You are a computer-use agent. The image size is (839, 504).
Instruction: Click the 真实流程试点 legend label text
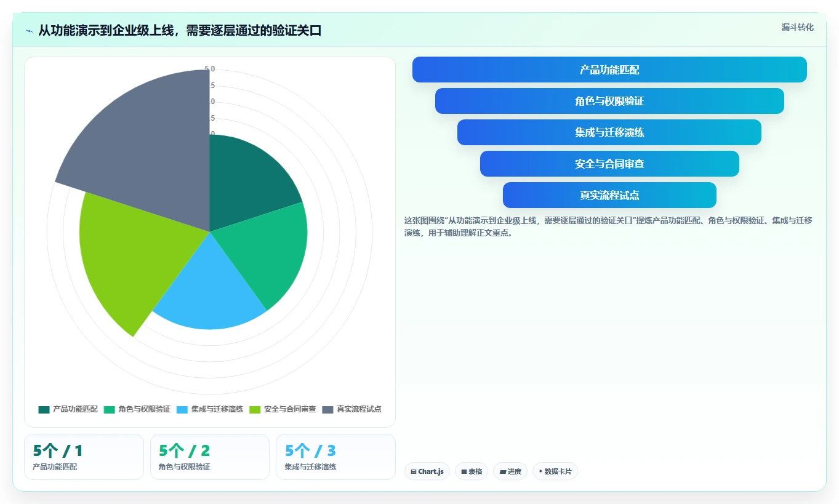tap(359, 409)
